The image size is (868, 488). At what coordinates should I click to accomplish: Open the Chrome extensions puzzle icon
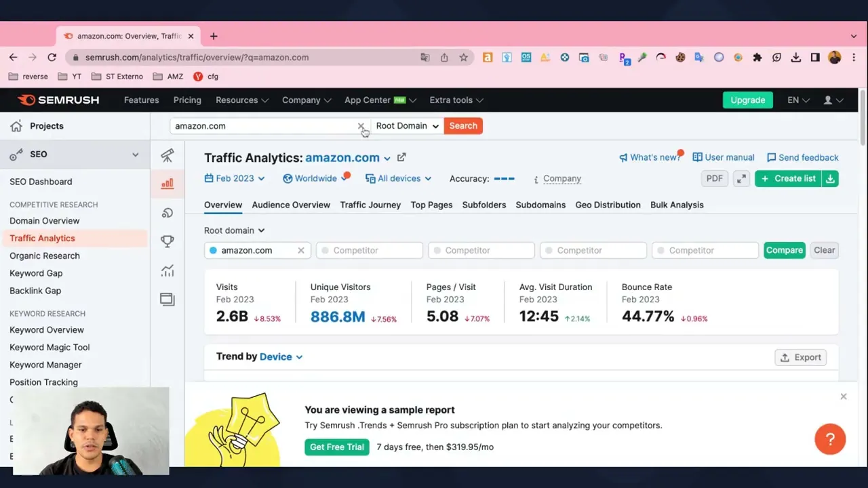tap(757, 58)
